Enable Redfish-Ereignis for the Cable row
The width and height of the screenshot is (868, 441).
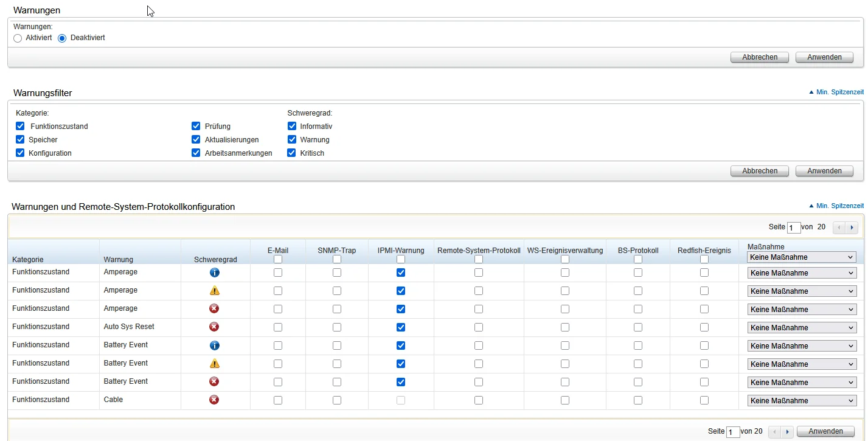pos(704,400)
